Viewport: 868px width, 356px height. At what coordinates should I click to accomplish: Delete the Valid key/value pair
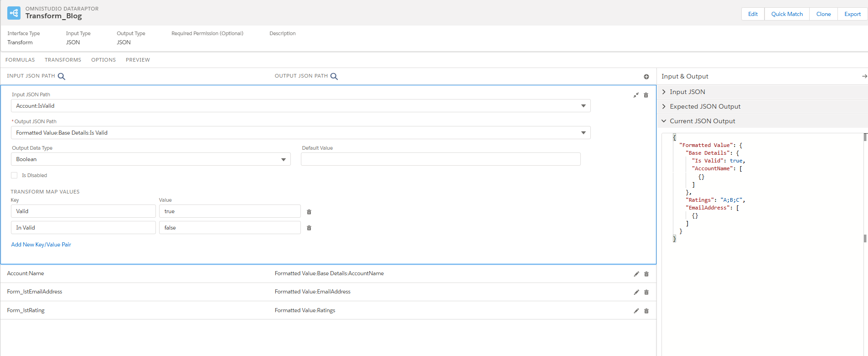coord(309,212)
